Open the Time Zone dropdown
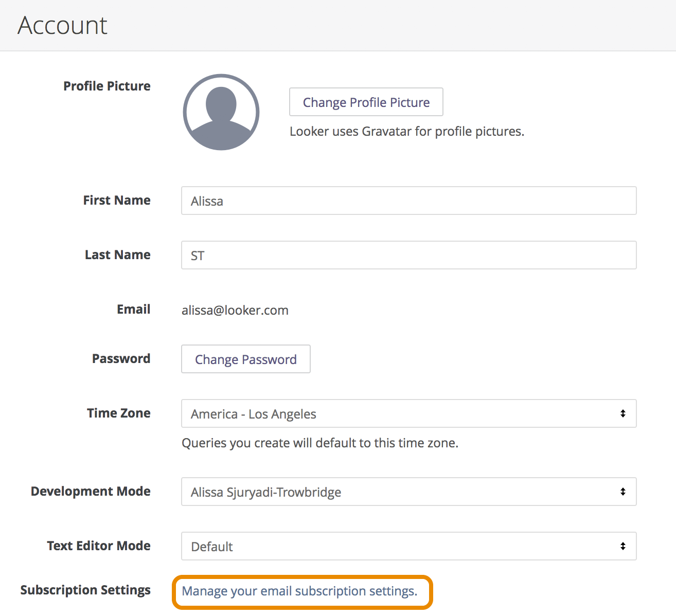Viewport: 676px width, 616px height. point(409,413)
